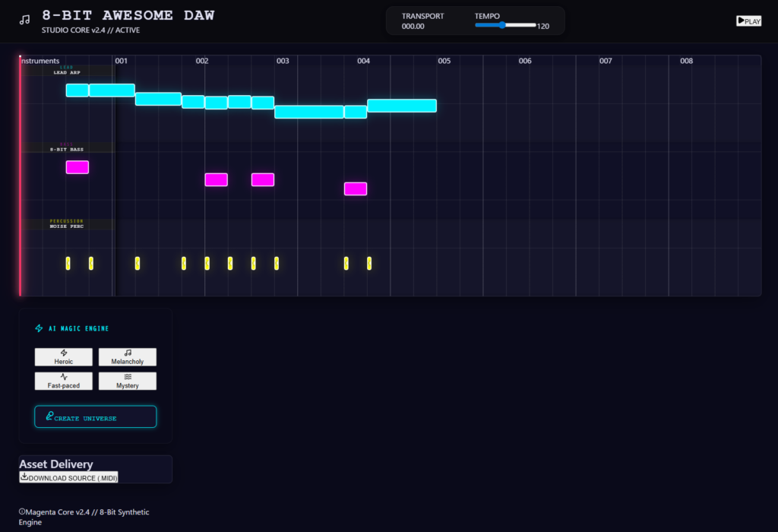Click the lightning bolt beside AI Magic Engine
This screenshot has width=778, height=532.
pos(39,328)
